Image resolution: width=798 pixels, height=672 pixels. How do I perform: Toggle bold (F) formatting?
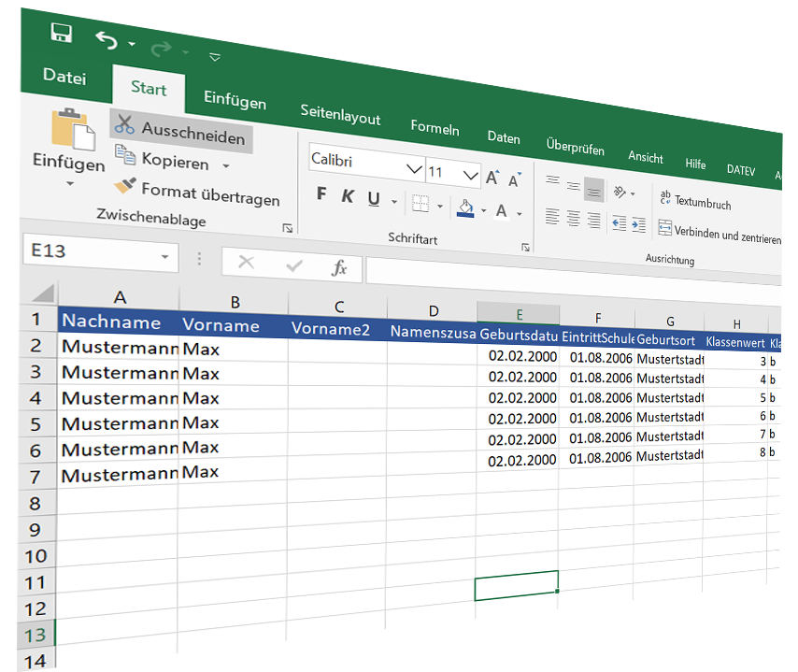(x=321, y=193)
